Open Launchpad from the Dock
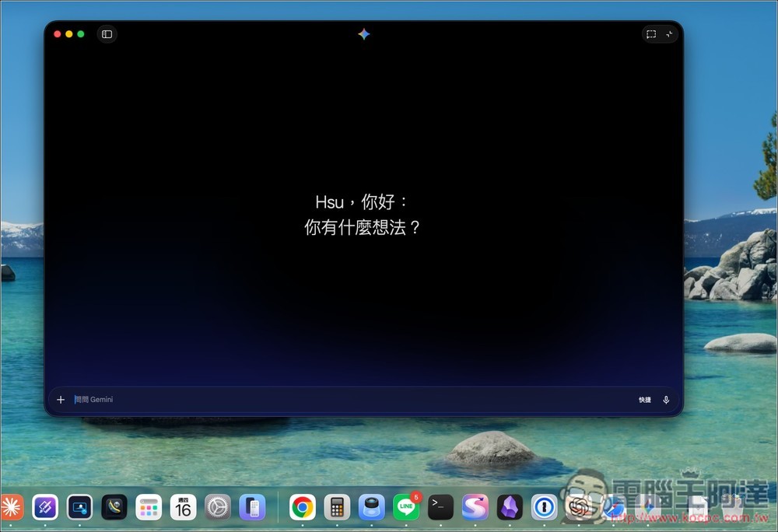778x532 pixels. pyautogui.click(x=150, y=506)
